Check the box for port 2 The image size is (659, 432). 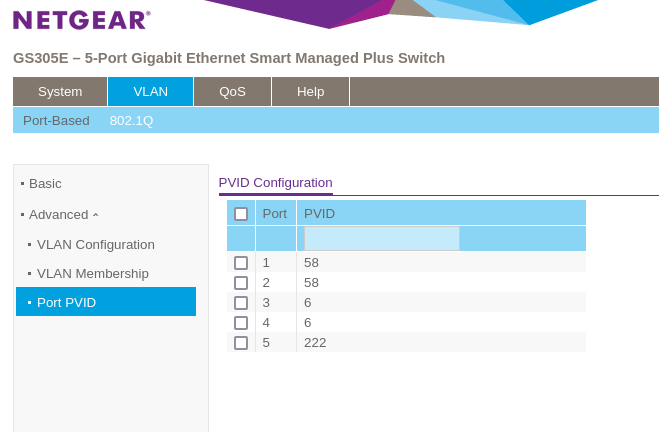pyautogui.click(x=241, y=283)
